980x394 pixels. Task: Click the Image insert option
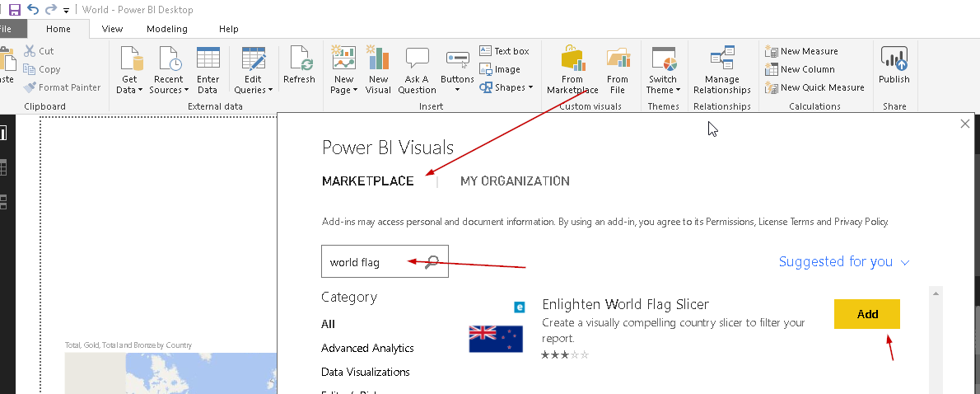click(x=500, y=69)
